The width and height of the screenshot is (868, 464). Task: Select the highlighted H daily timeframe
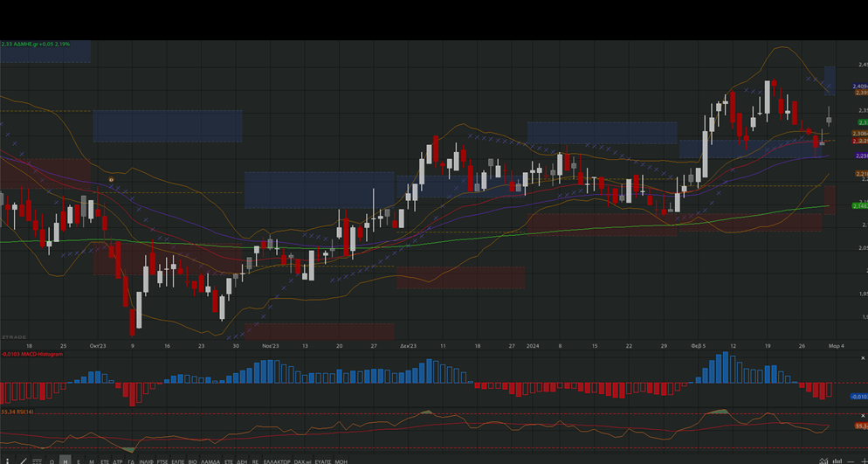coord(65,461)
